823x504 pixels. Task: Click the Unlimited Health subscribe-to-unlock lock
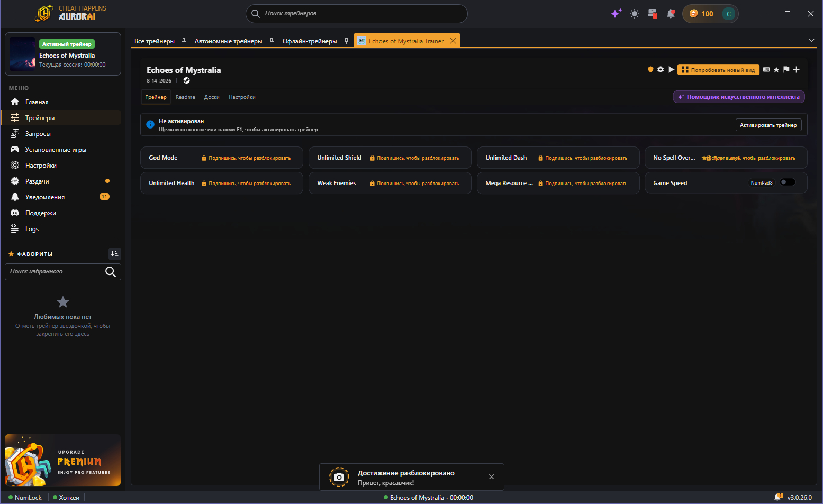pos(246,184)
